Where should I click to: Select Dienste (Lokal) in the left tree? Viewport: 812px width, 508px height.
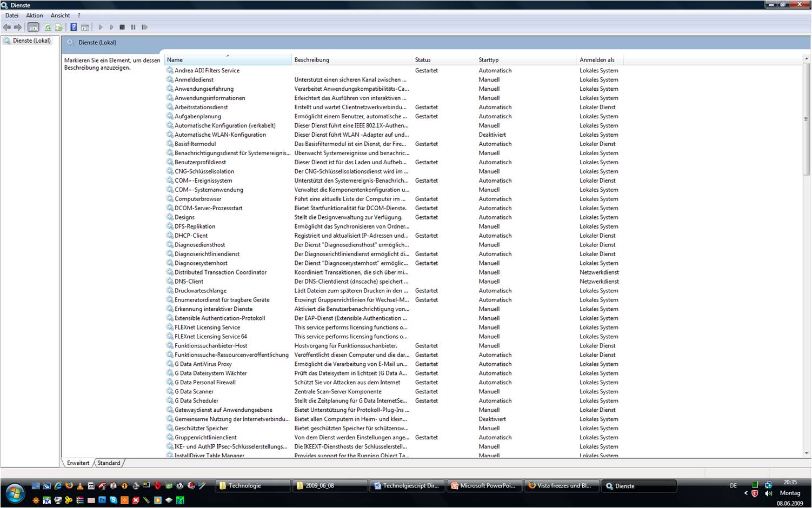[x=31, y=41]
